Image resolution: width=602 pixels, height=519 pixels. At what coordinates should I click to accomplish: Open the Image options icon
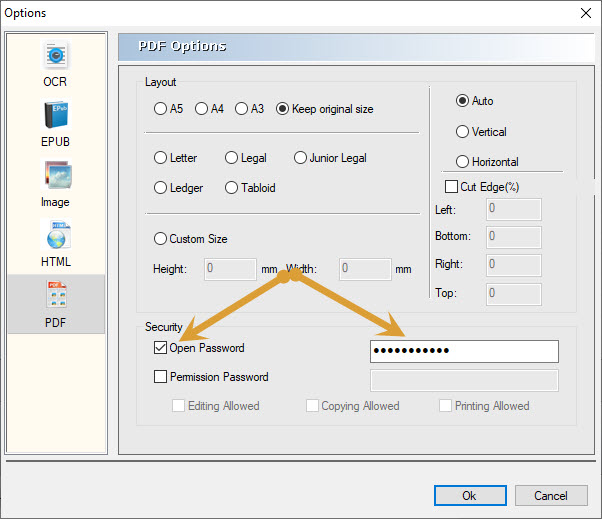[57, 175]
